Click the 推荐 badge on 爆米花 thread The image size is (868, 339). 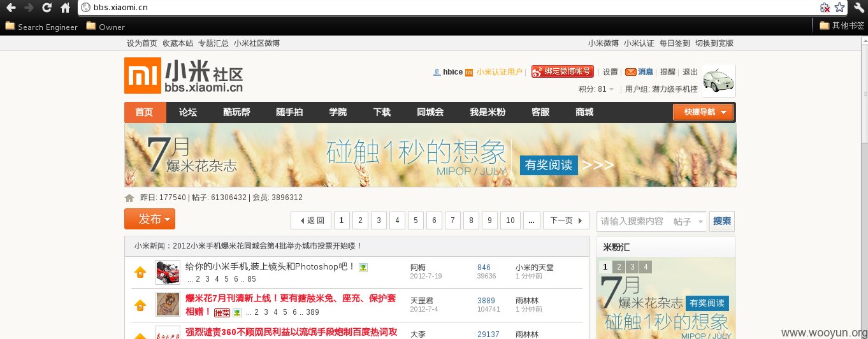pyautogui.click(x=222, y=312)
